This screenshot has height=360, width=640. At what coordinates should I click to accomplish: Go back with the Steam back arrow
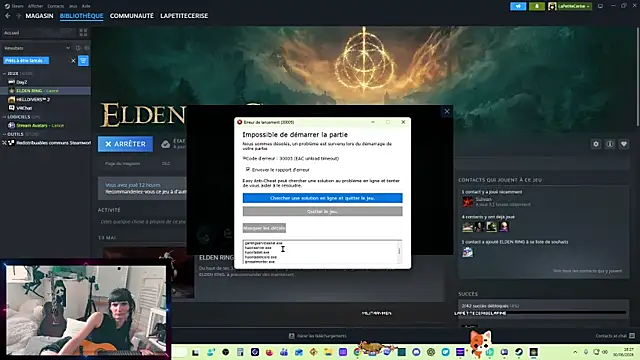(8, 16)
